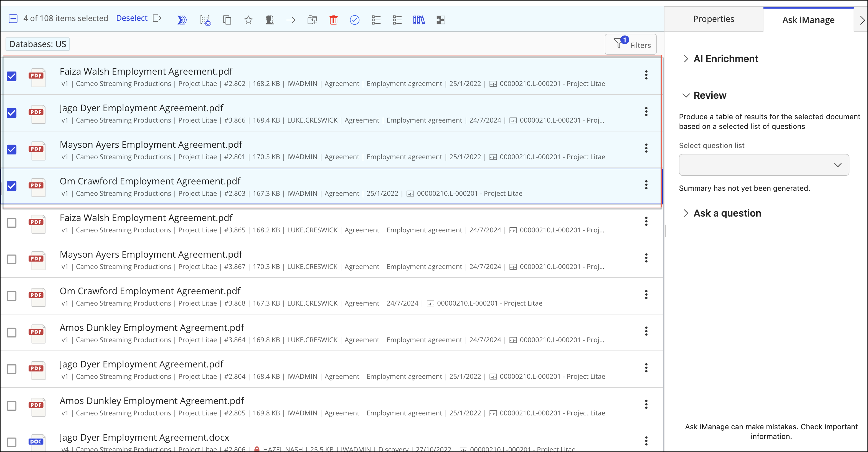Open more options for Amos Dunkley #2,805

(x=646, y=405)
